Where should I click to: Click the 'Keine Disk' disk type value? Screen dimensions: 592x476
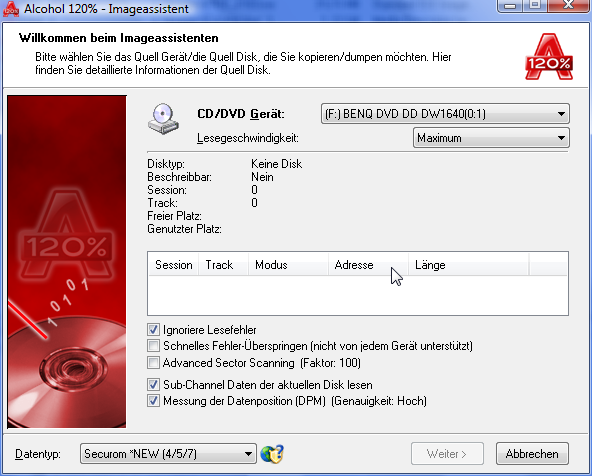(276, 164)
